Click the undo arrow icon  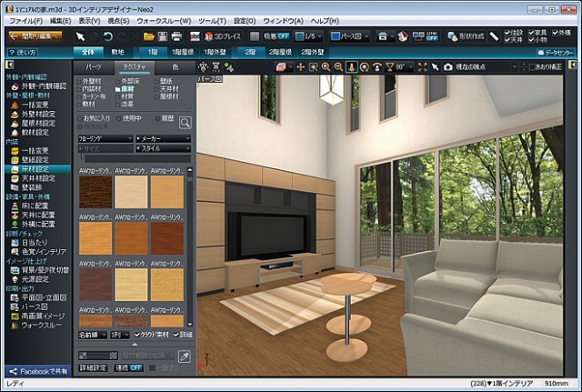coord(108,36)
